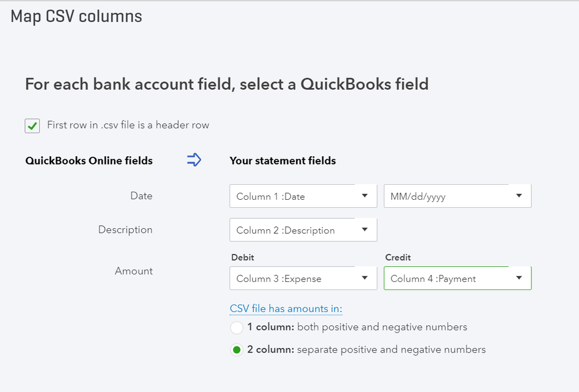Open the Column 1 :Date dropdown
Image resolution: width=579 pixels, height=392 pixels.
coord(303,196)
